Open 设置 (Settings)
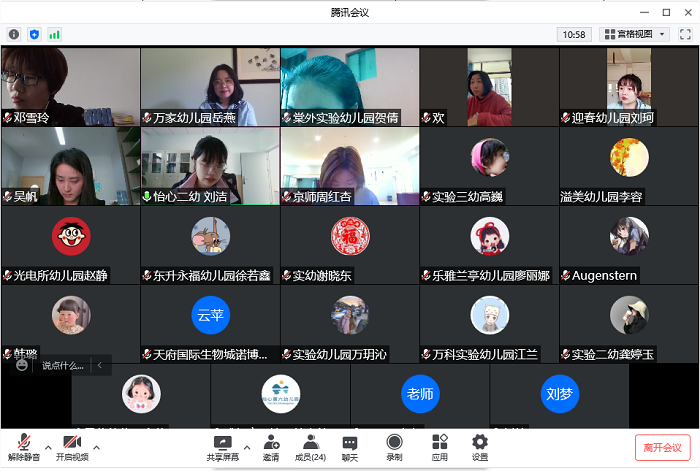 click(480, 447)
